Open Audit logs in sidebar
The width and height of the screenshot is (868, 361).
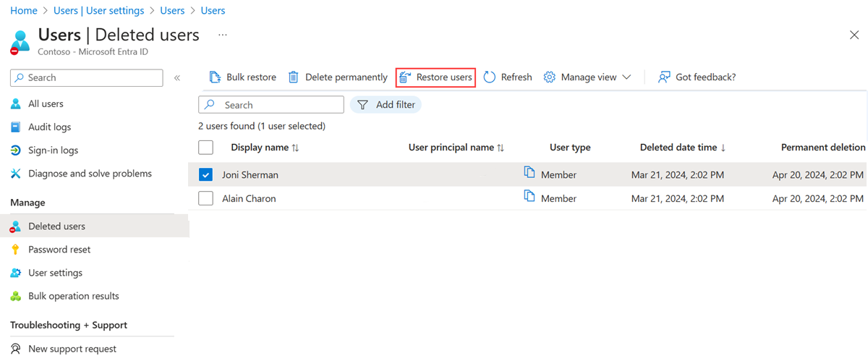coord(49,127)
